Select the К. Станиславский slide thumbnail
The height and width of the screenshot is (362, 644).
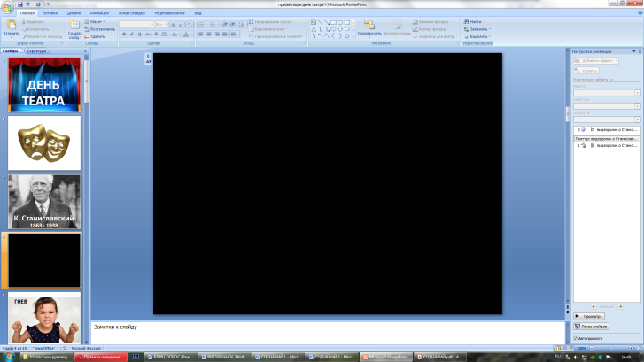[x=44, y=201]
